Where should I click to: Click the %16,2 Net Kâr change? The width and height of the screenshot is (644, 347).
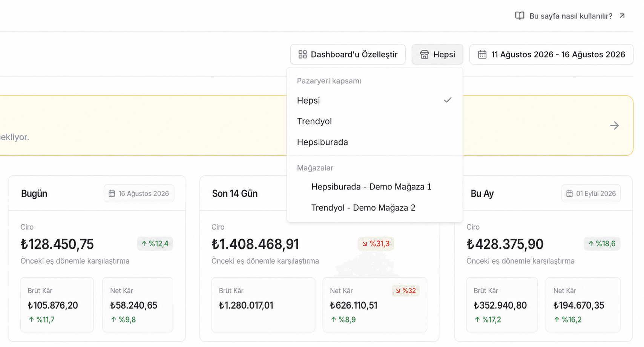click(x=568, y=320)
